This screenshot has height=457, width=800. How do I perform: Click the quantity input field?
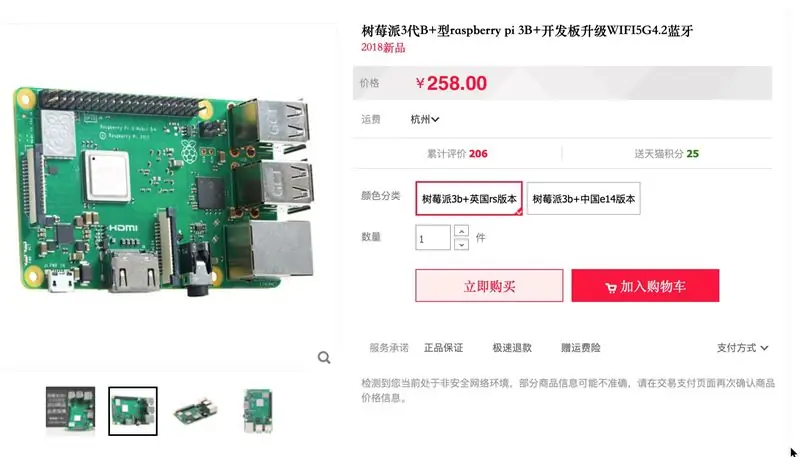point(433,238)
